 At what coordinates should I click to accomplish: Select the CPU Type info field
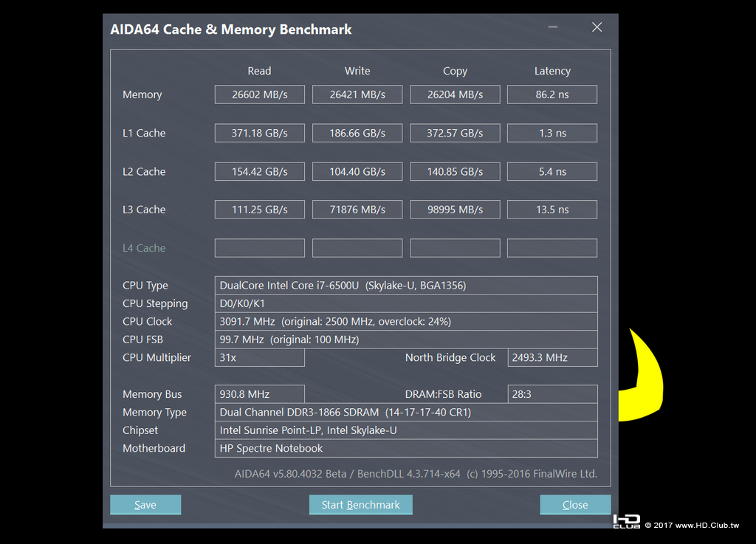click(x=406, y=285)
